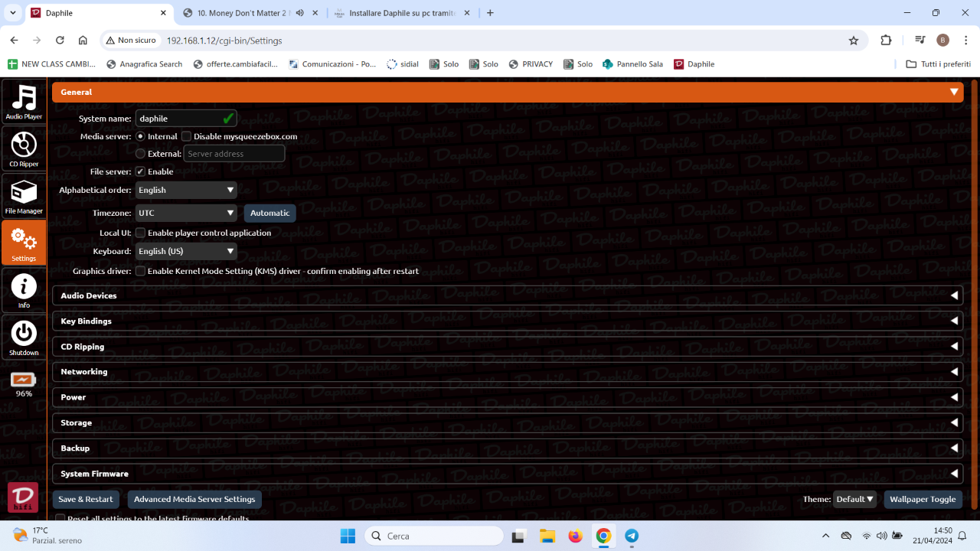The image size is (980, 551).
Task: Open the File Manager sidebar icon
Action: (x=24, y=196)
